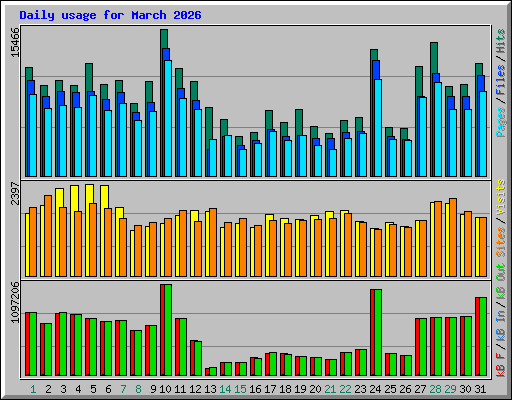
Task: Click the yellow visits bar for day 4
Action: [x=74, y=198]
